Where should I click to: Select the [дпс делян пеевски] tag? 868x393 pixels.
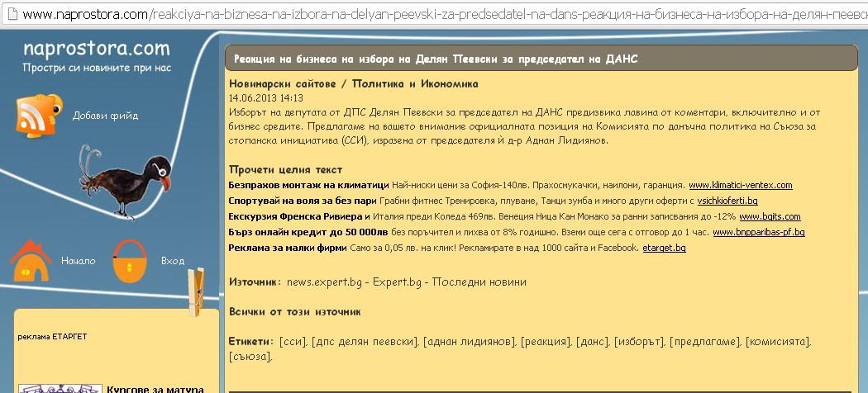pyautogui.click(x=365, y=342)
